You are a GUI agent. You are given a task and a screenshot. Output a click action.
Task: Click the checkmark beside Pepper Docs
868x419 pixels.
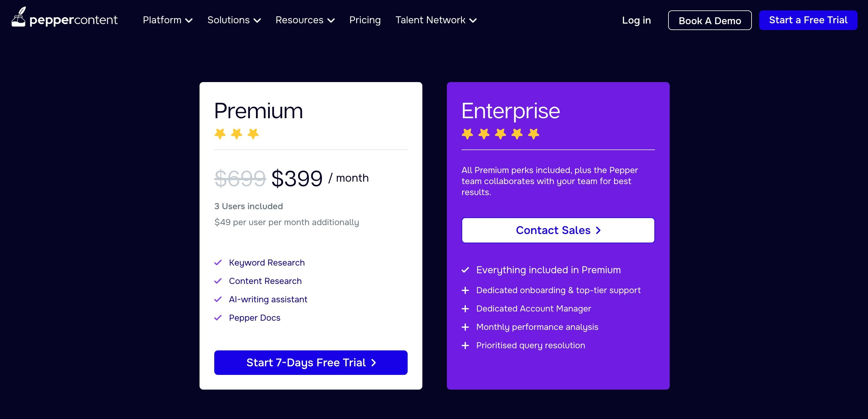(x=218, y=317)
